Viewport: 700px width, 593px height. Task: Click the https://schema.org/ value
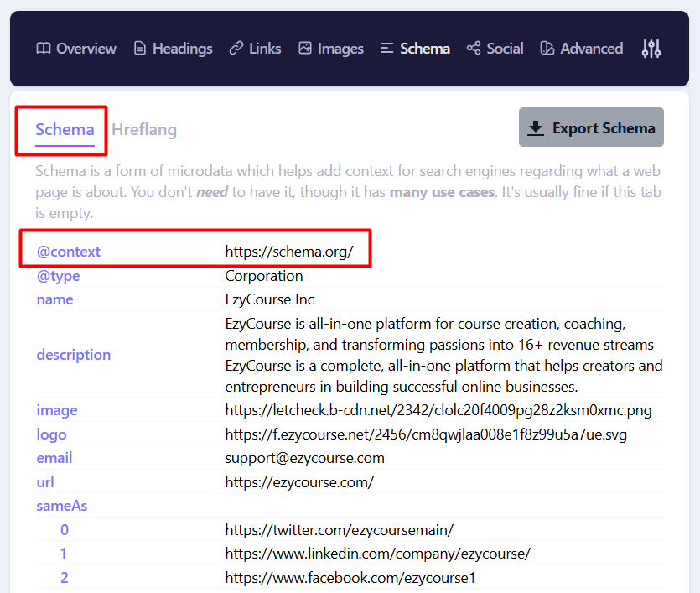289,252
